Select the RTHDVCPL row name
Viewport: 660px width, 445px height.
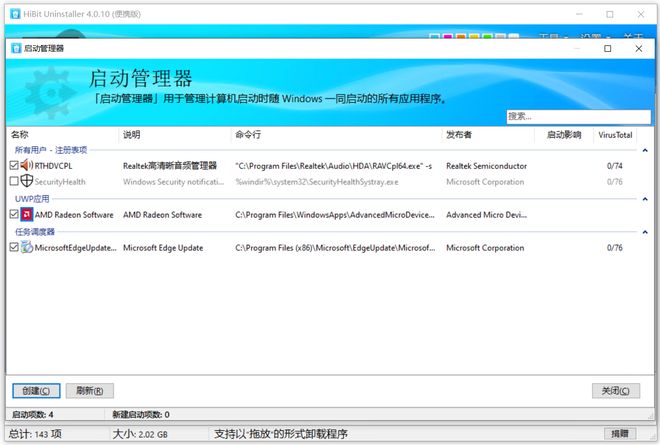click(x=53, y=166)
